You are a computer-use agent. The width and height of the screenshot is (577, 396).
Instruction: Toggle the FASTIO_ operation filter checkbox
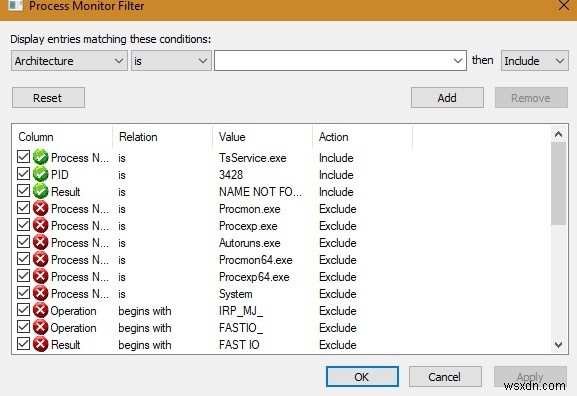pyautogui.click(x=24, y=326)
